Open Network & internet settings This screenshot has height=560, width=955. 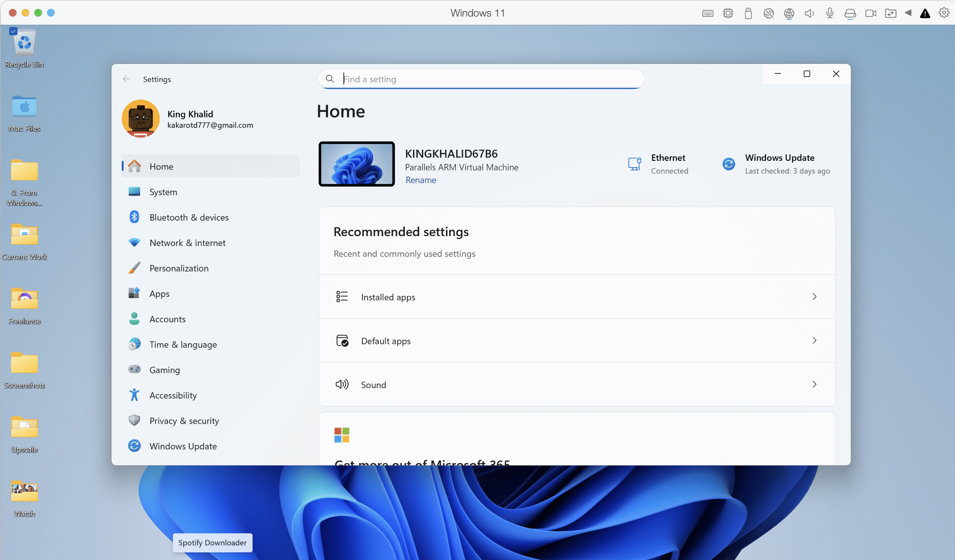[210, 243]
